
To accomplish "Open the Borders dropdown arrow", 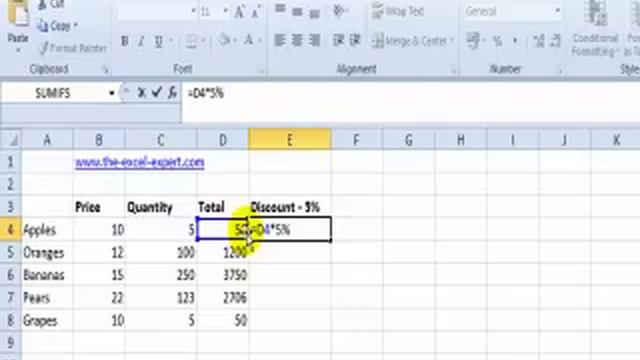I will [203, 41].
